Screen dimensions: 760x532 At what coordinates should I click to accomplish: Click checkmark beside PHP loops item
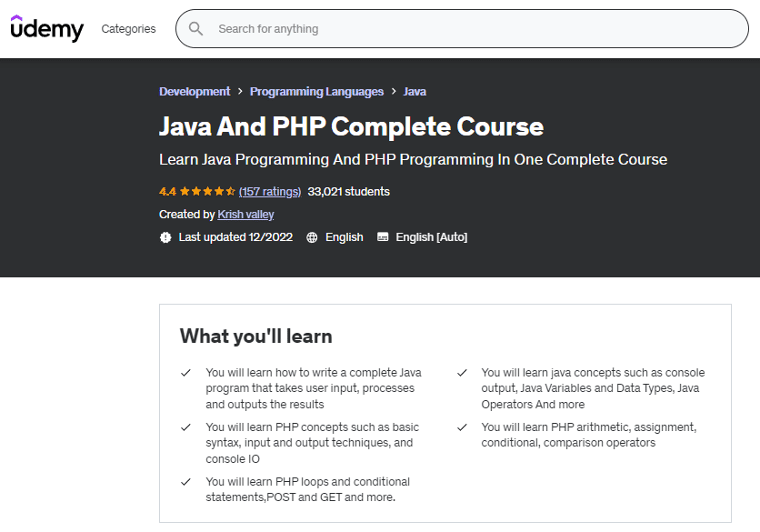pyautogui.click(x=185, y=482)
